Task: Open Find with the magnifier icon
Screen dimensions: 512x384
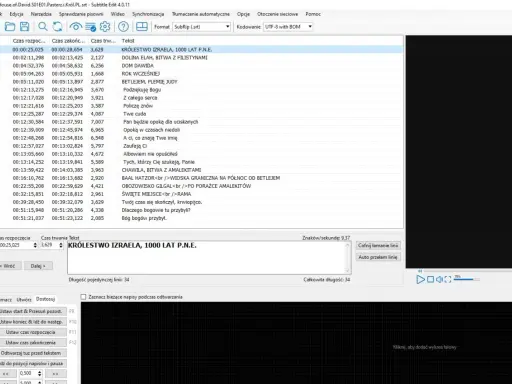Action: (43, 27)
